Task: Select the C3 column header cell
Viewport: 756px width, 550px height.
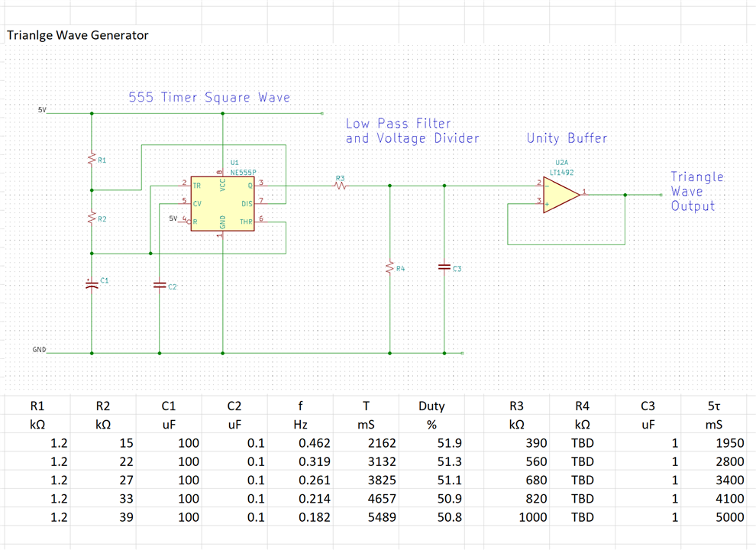Action: pyautogui.click(x=648, y=406)
